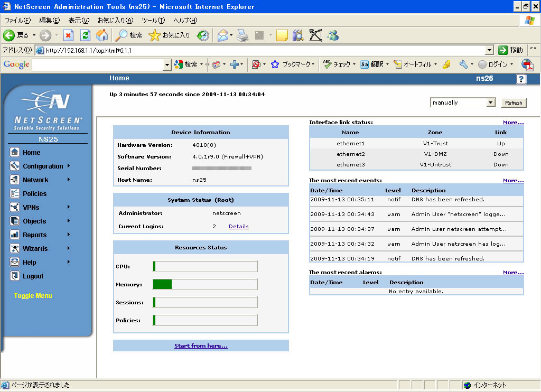Open More link for Interface link status
Viewport: 541px width, 392px height.
(x=513, y=123)
